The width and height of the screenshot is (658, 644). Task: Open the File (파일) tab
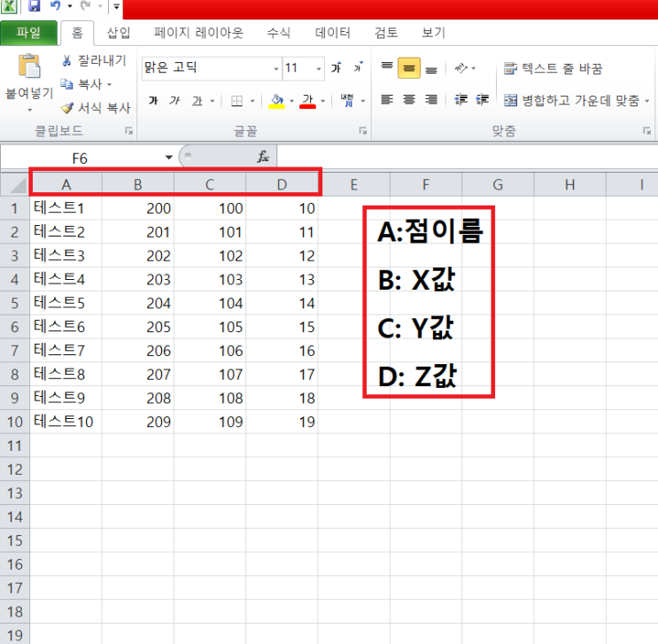(x=28, y=33)
